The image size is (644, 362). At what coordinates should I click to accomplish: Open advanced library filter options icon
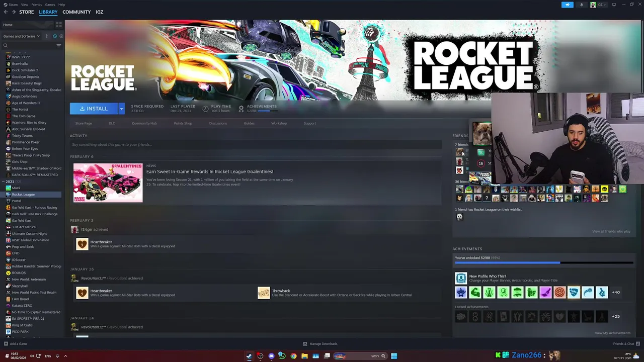coord(59,46)
